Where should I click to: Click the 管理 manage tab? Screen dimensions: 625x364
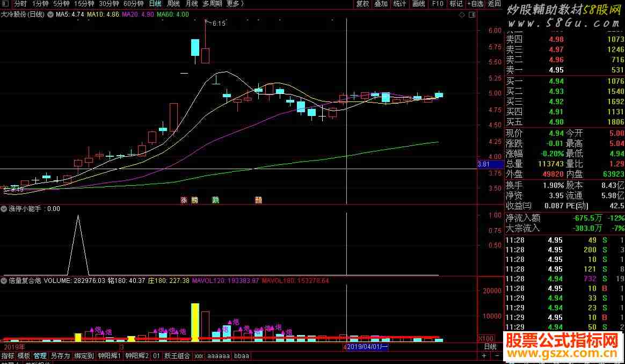[40, 355]
